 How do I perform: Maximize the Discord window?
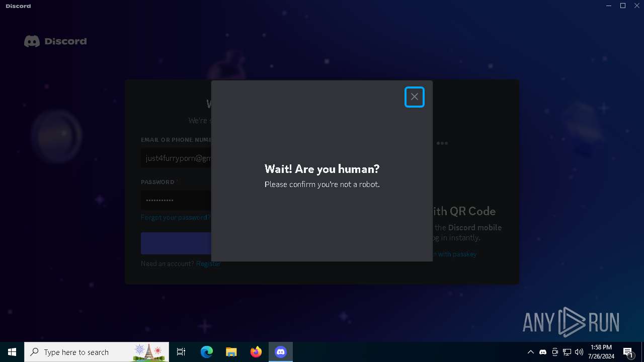[x=623, y=6]
